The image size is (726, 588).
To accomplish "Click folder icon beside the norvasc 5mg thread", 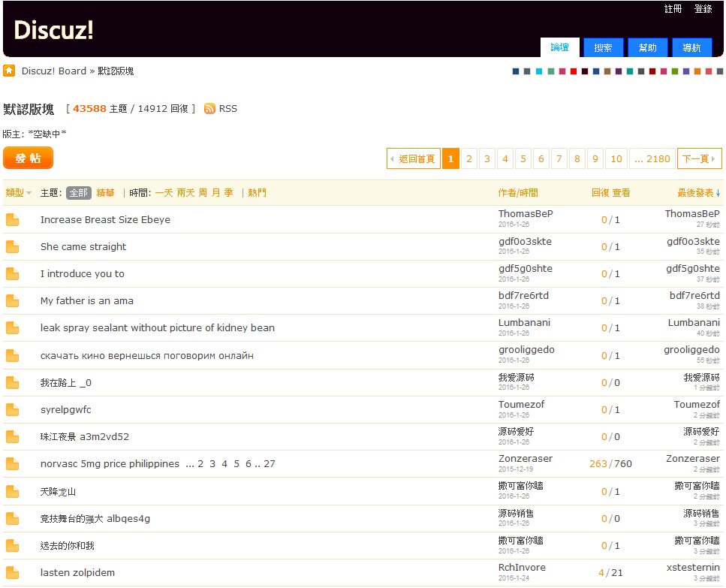I will 13,463.
